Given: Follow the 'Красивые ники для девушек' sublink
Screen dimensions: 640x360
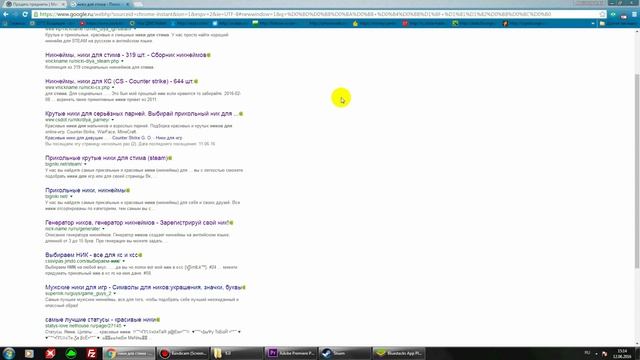Looking at the screenshot, I should click(x=74, y=138).
